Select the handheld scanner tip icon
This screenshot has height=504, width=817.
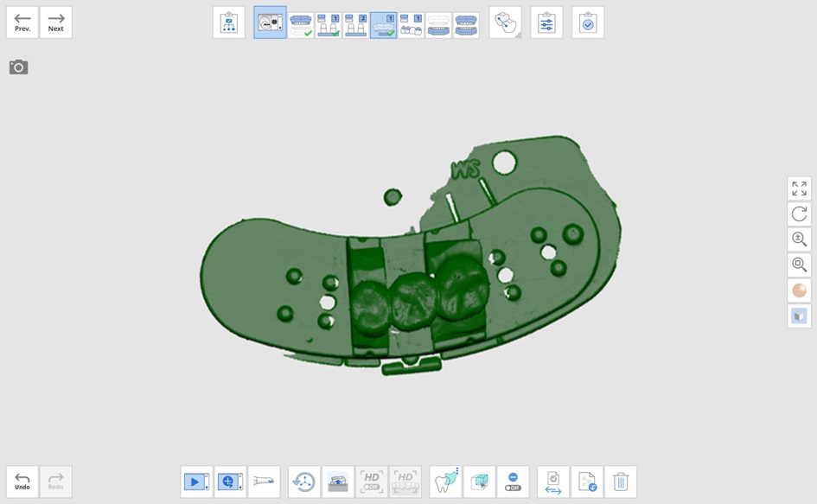[x=264, y=482]
